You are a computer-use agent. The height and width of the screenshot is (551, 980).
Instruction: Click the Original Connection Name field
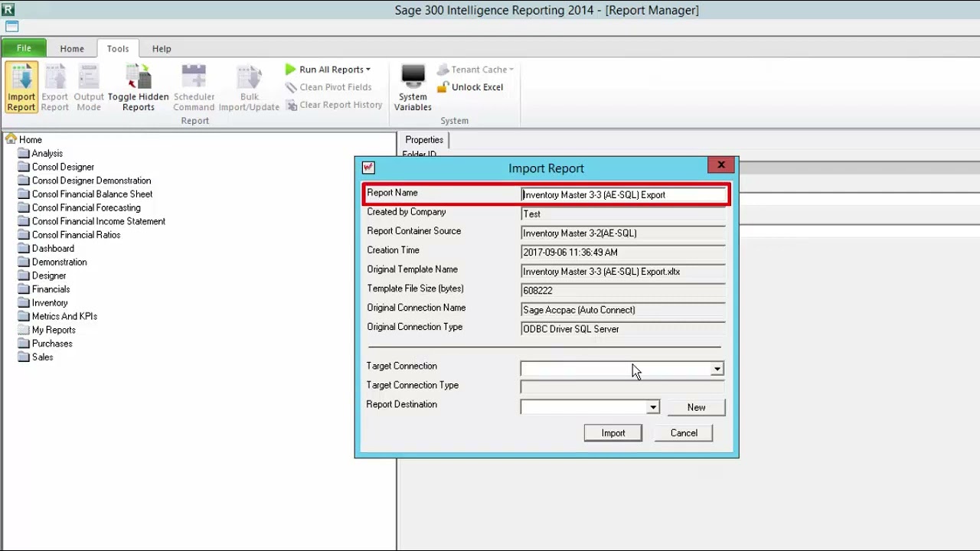coord(623,309)
